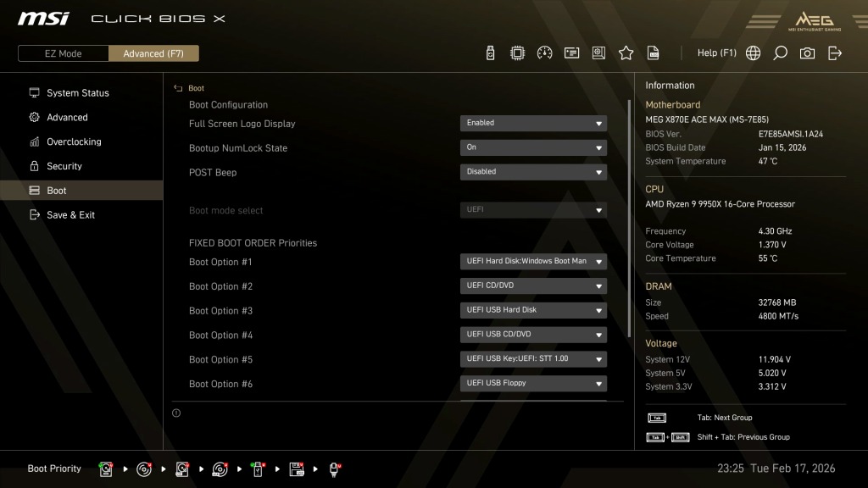The image size is (868, 488).
Task: Select the USB CD/DVD disc icon in Boot Priority
Action: tap(220, 469)
